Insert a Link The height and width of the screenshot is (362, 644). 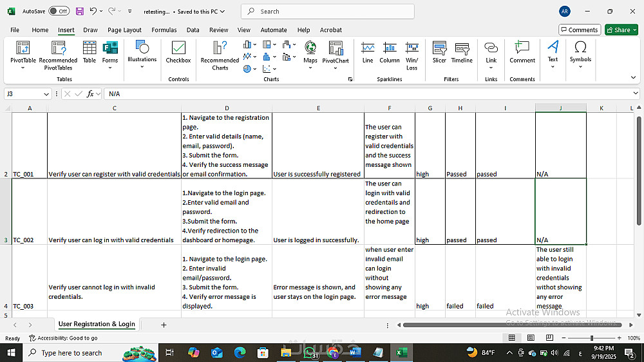[x=491, y=55]
